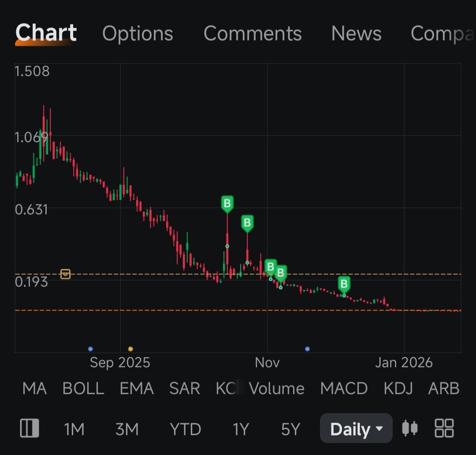Click the Jan 2026 date label

pyautogui.click(x=404, y=363)
